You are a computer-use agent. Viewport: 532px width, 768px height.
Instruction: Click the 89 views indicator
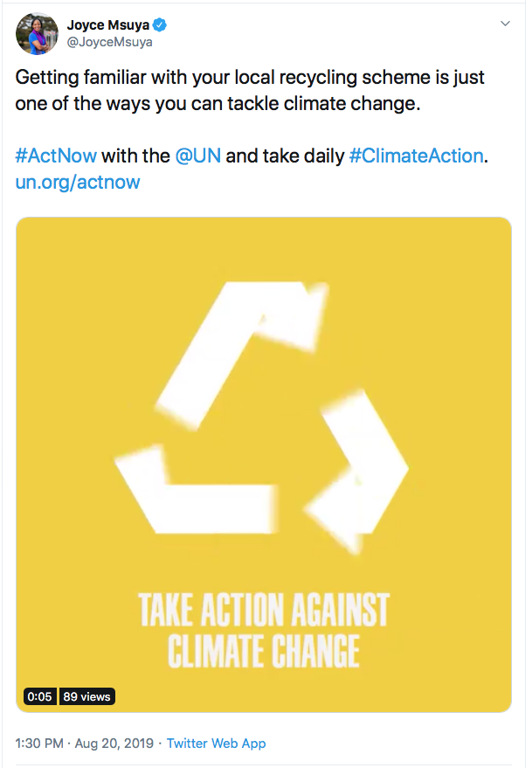(86, 697)
